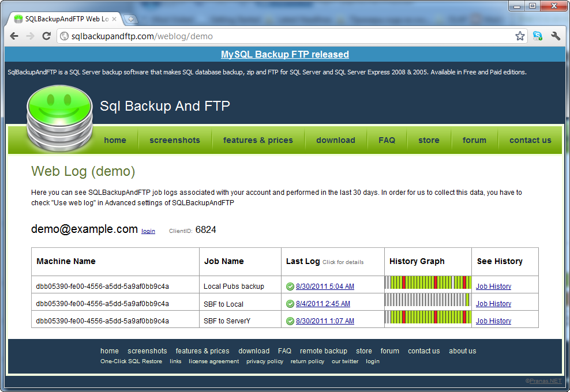Click footer store link
The image size is (570, 392).
(364, 351)
